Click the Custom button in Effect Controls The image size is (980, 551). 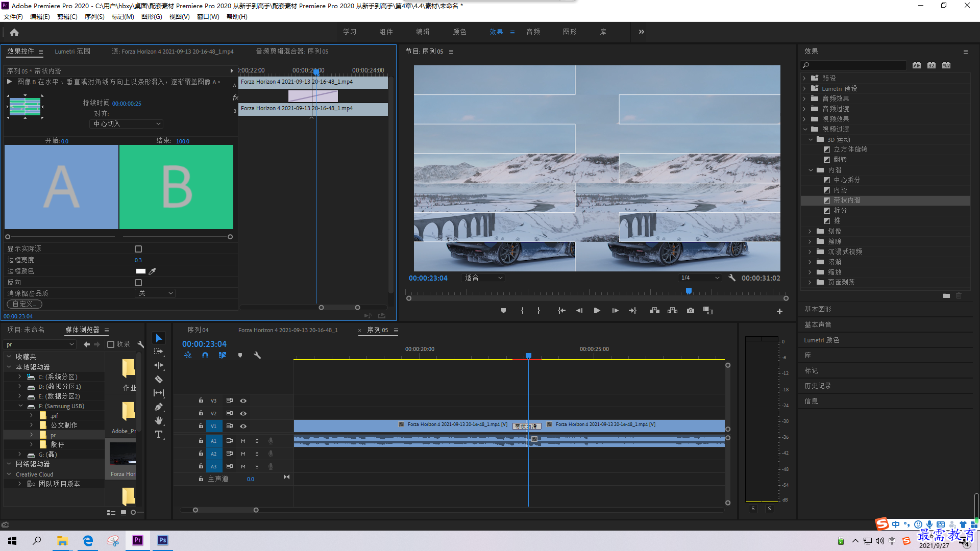[24, 304]
